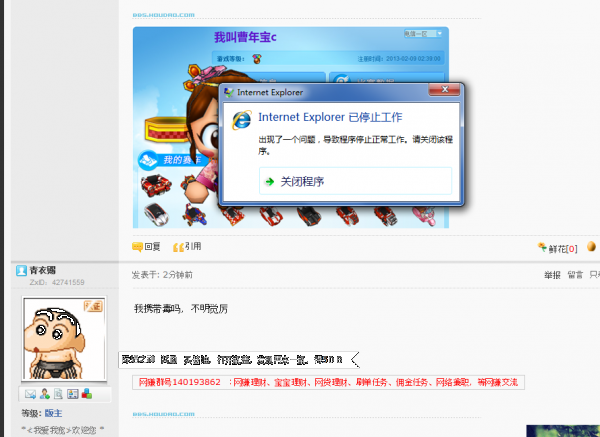This screenshot has width=600, height=437.
Task: Click the blue motorbike thumbnail
Action: pyautogui.click(x=195, y=215)
